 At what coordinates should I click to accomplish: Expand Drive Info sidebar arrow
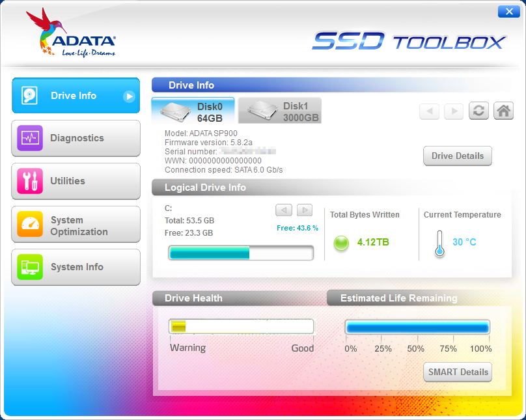tap(130, 96)
